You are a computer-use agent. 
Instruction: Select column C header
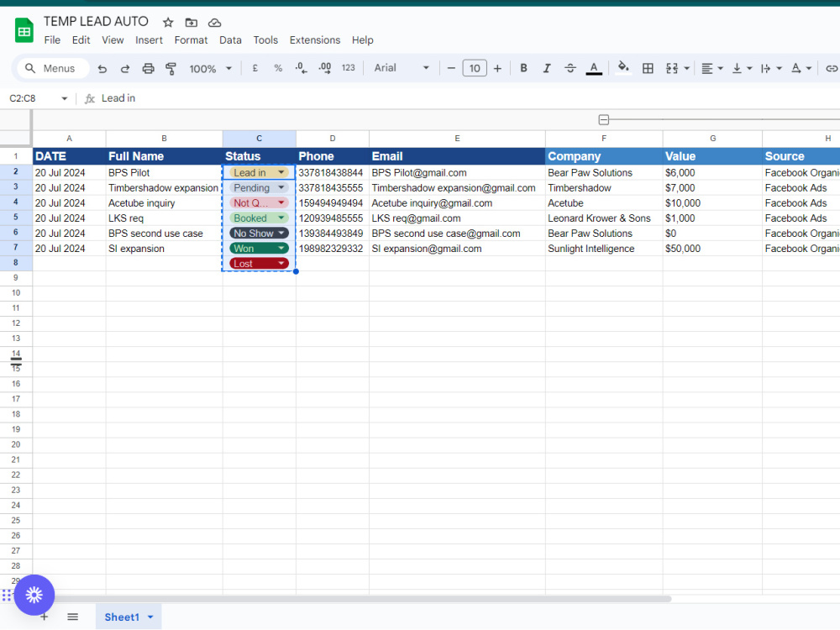[x=260, y=139]
